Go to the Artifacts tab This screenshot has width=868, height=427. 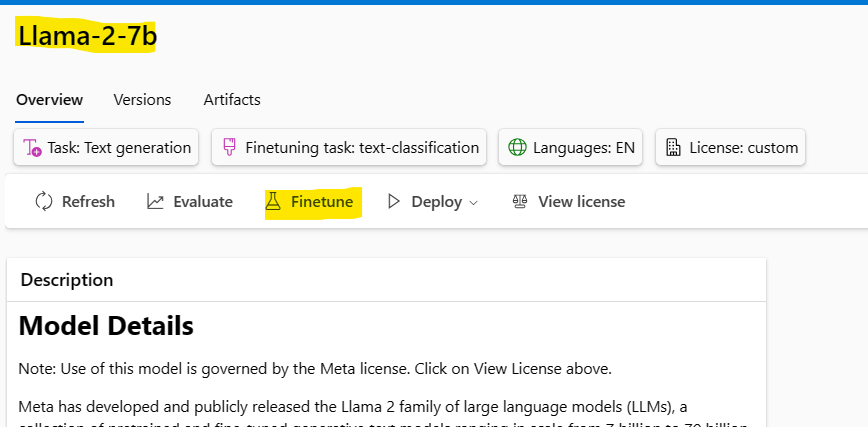232,100
